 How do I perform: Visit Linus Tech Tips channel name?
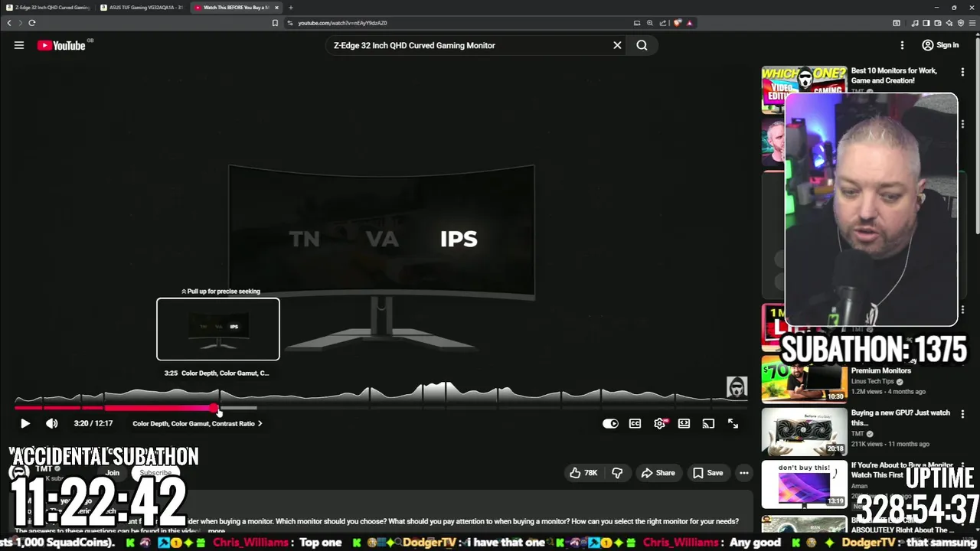pyautogui.click(x=873, y=381)
